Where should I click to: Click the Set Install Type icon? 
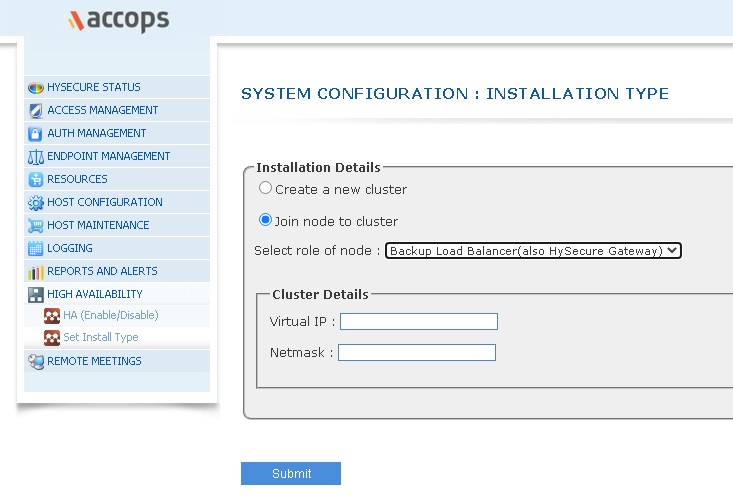(x=52, y=337)
